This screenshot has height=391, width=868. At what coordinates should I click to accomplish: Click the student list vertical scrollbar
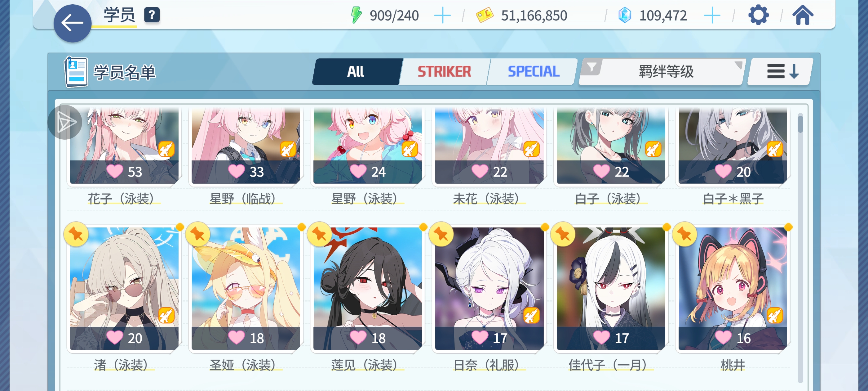click(800, 248)
